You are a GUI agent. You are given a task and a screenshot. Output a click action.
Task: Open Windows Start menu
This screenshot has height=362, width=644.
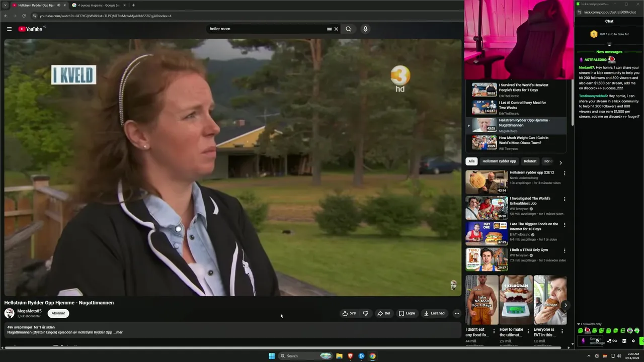click(x=272, y=356)
